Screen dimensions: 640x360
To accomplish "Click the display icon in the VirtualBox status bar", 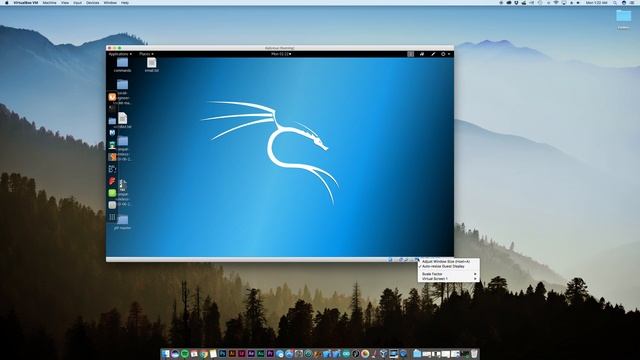I will (x=417, y=260).
